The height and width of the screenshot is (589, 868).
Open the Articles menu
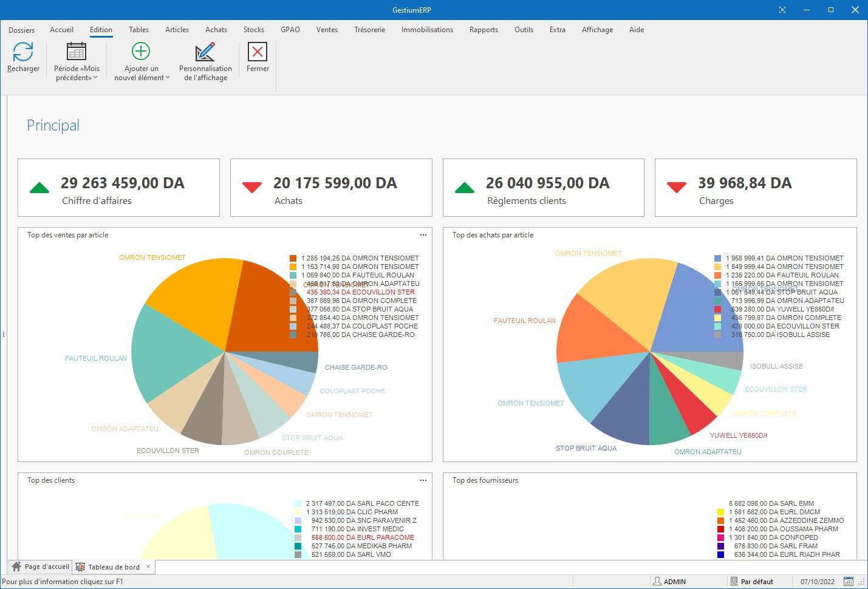[177, 30]
